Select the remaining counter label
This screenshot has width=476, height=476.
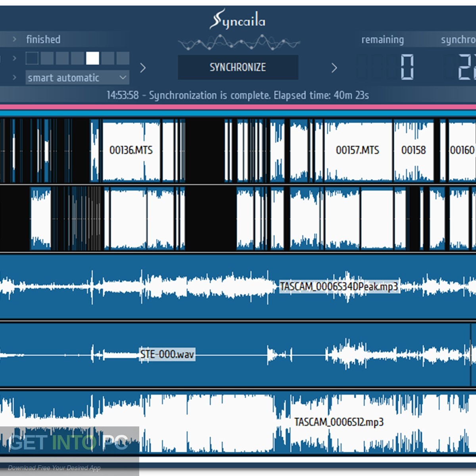tap(382, 39)
